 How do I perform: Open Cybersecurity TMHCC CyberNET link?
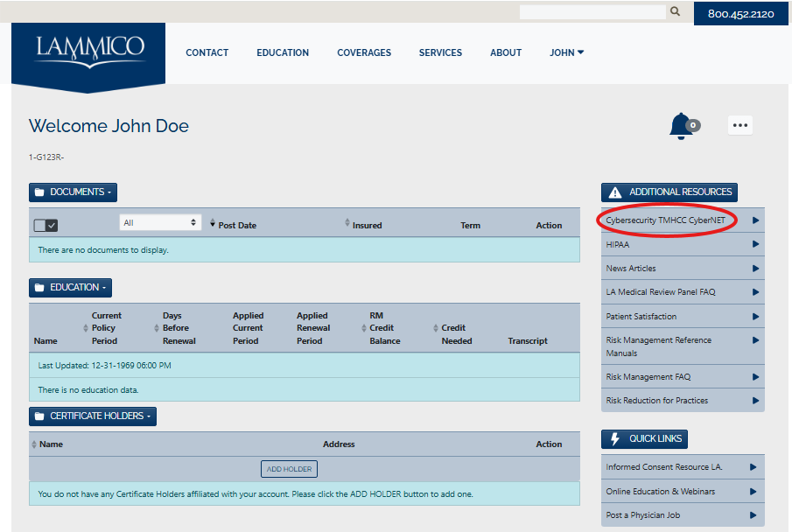coord(666,220)
